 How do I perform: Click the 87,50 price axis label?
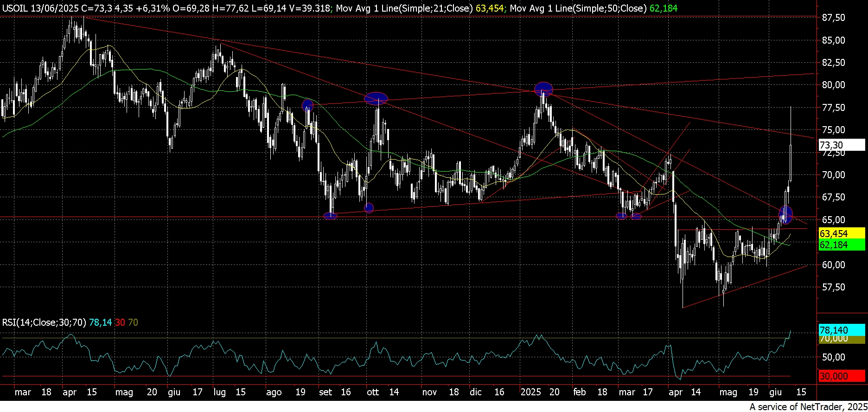point(833,18)
